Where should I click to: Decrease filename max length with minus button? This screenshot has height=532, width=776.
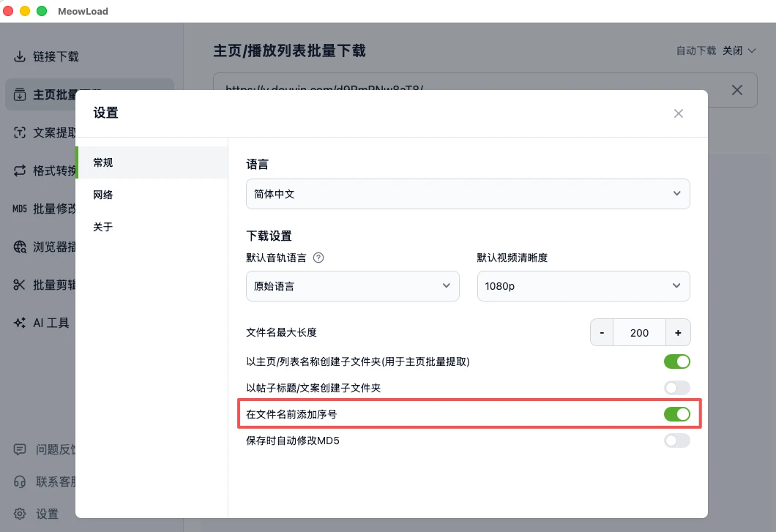(x=602, y=332)
